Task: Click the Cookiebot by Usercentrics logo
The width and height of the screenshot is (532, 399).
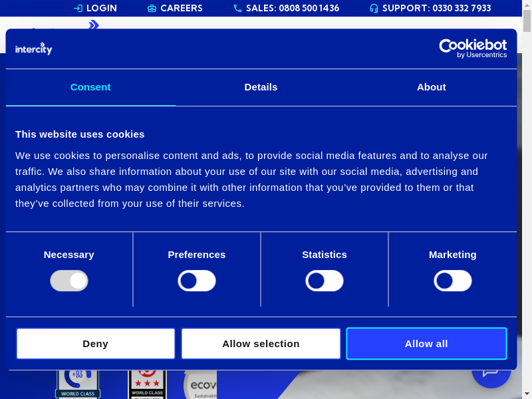Action: [473, 48]
